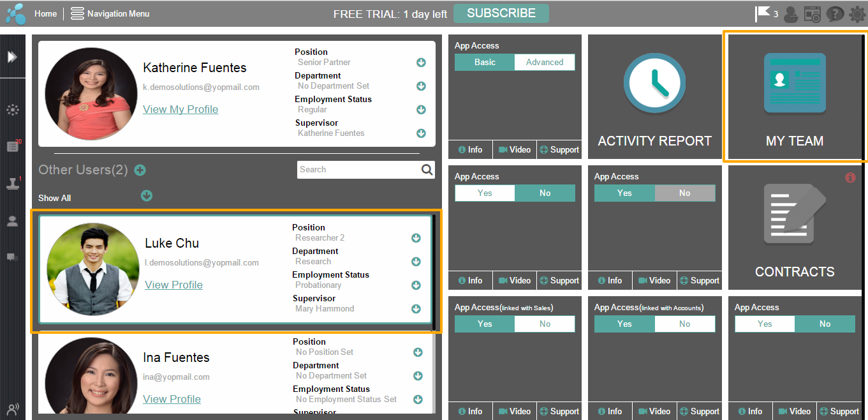868x420 pixels.
Task: Open Katherine Fuentes' Supervisor dropdown
Action: tap(421, 133)
